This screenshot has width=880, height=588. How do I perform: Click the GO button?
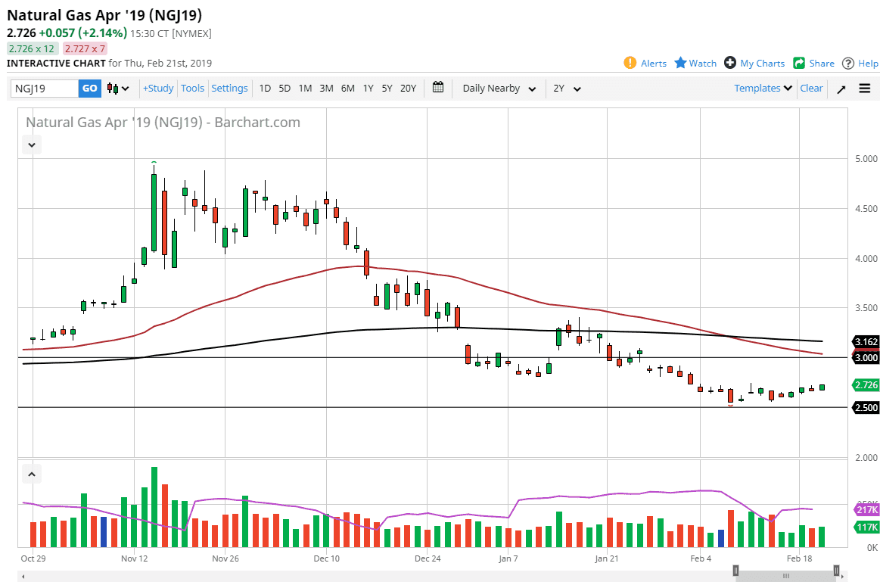[89, 89]
